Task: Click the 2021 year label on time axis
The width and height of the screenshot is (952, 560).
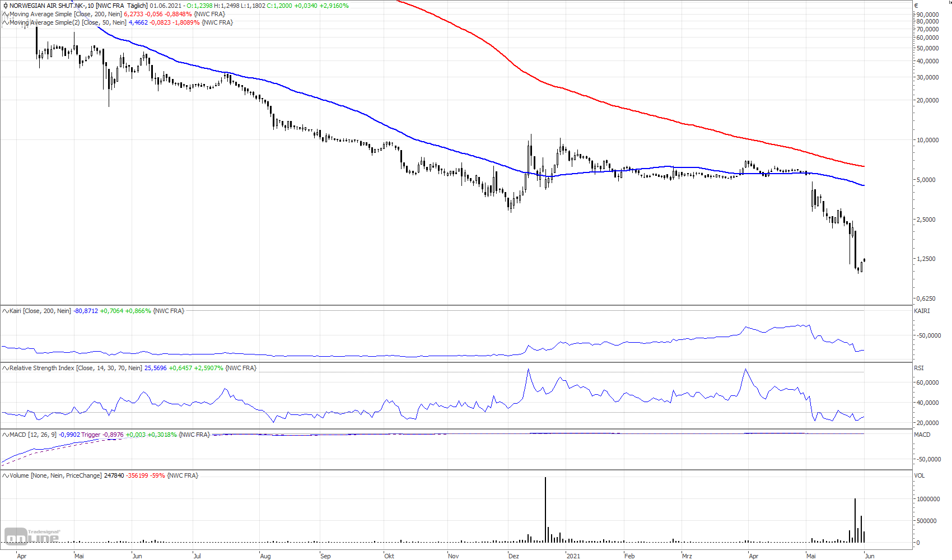Action: point(573,556)
